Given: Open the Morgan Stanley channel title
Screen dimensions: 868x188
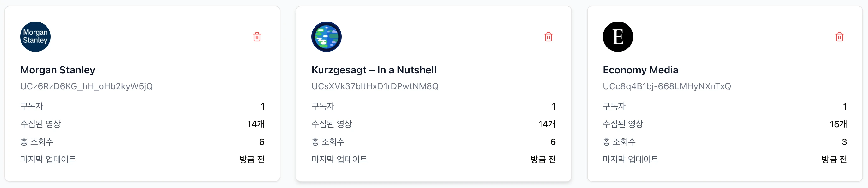Looking at the screenshot, I should pos(58,70).
